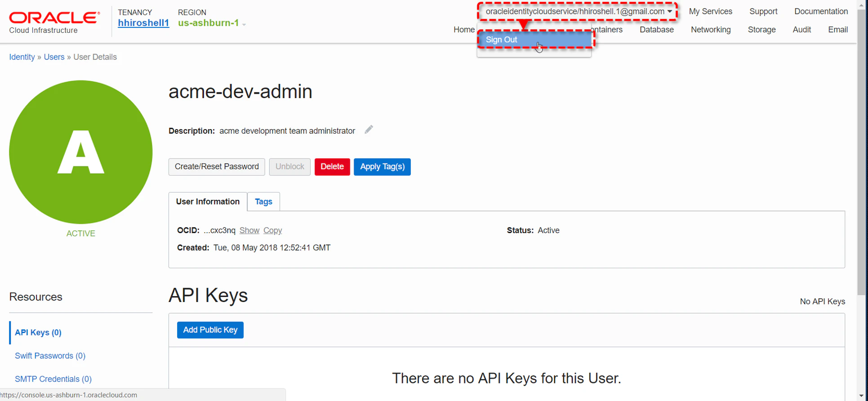Show the full OCID

coord(249,230)
